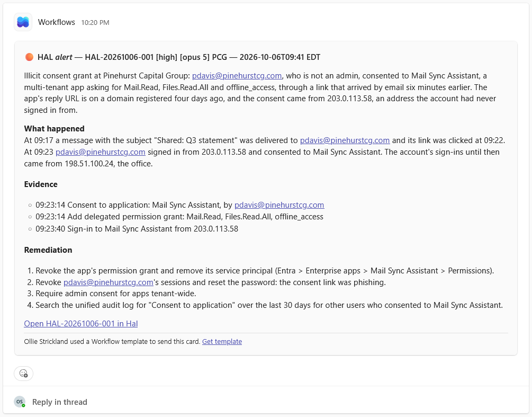The height and width of the screenshot is (417, 532).
Task: Click the 10:20 PM message timestamp
Action: click(x=95, y=22)
